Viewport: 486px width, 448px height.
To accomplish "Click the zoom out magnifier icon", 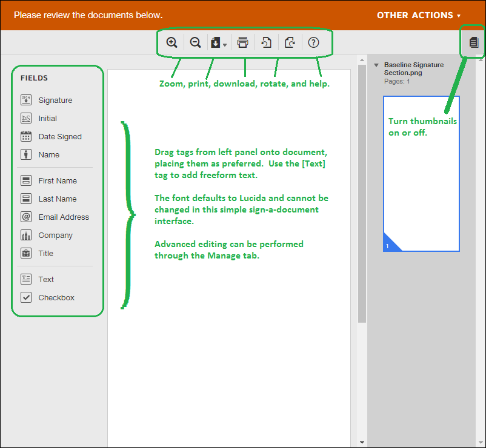I will click(x=195, y=42).
